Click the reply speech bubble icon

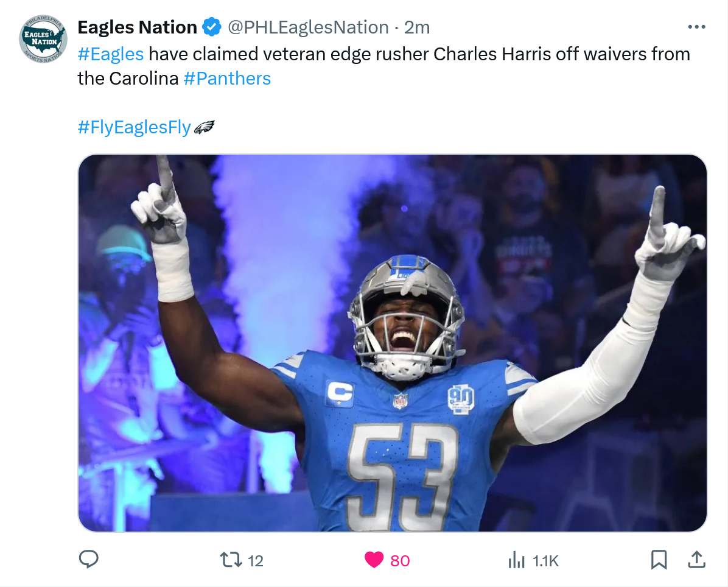pos(89,560)
